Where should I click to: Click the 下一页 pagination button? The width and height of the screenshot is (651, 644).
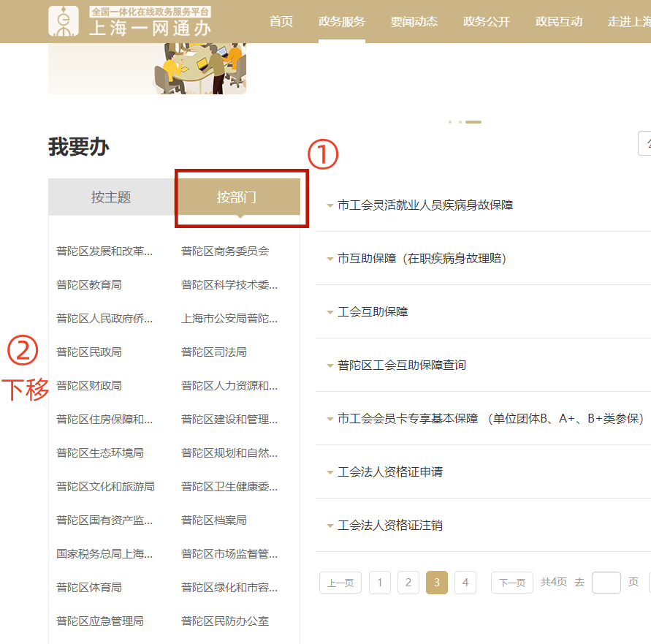pos(511,583)
